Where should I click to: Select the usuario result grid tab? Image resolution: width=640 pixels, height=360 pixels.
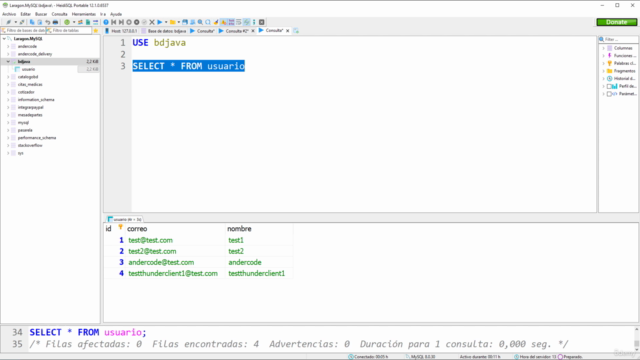point(124,219)
